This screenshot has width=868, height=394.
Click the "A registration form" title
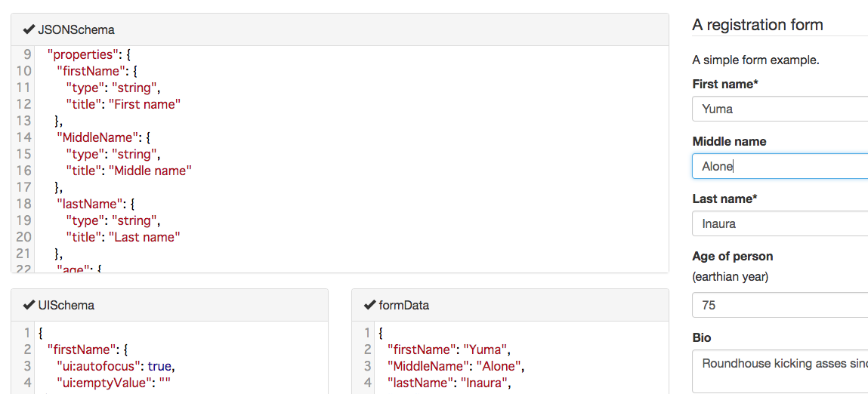click(757, 25)
